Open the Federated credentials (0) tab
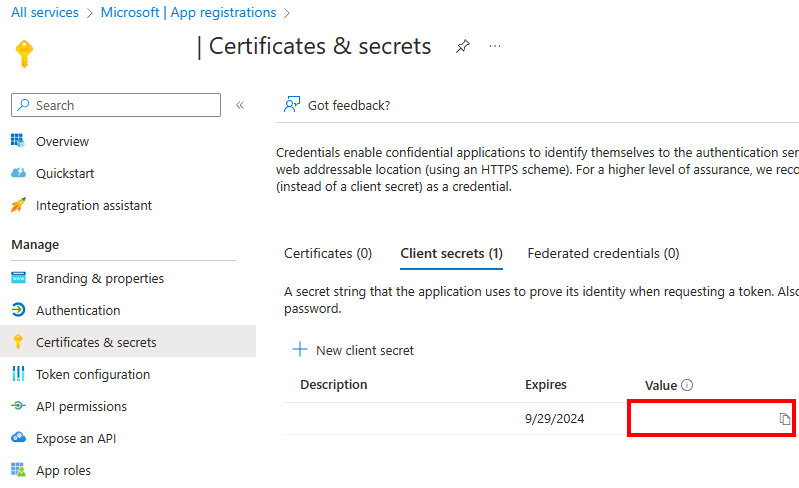Image resolution: width=799 pixels, height=488 pixels. click(603, 253)
